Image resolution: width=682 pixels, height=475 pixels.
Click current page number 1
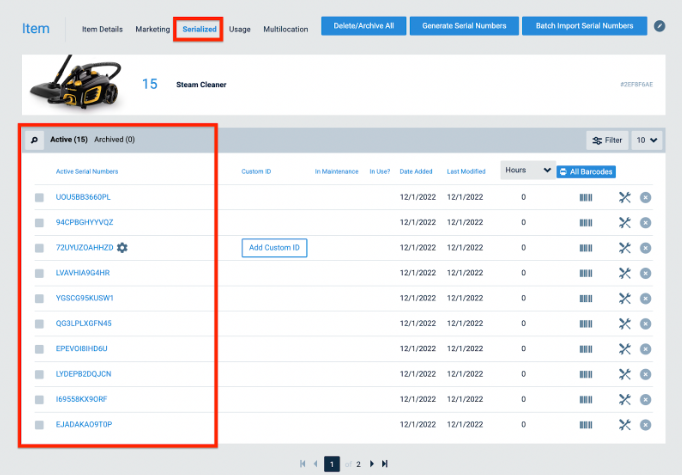click(x=332, y=464)
